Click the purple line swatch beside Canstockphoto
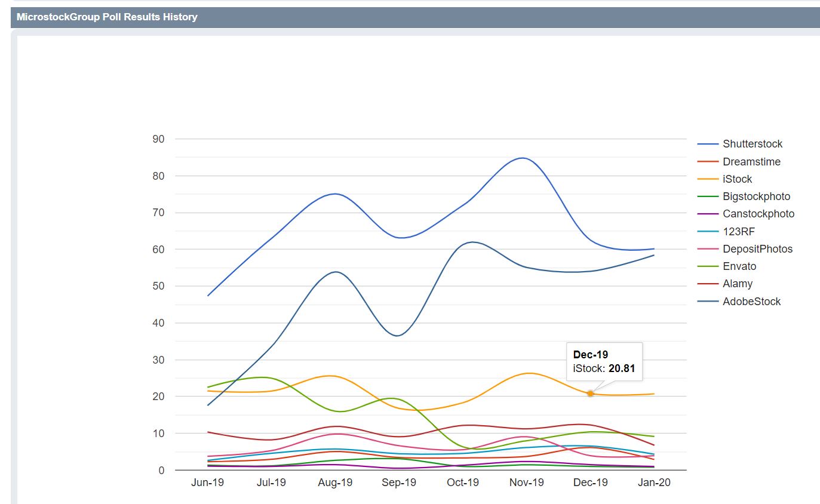The width and height of the screenshot is (820, 504). 708,214
